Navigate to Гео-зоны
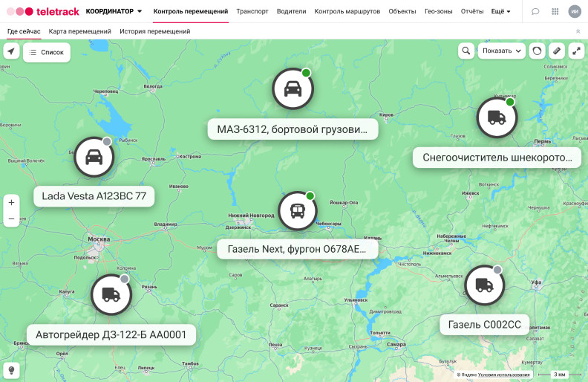Image resolution: width=588 pixels, height=382 pixels. (438, 11)
